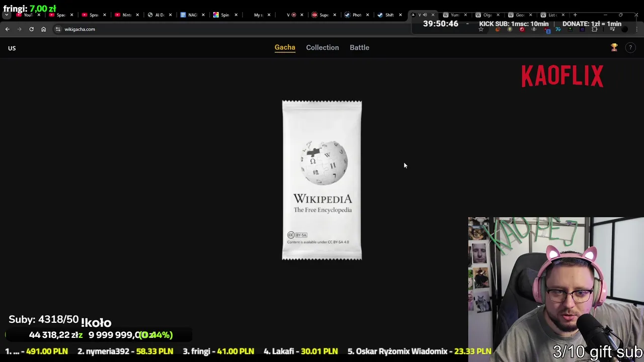
Task: Switch to the List Wikipedia tab
Action: coord(552,15)
